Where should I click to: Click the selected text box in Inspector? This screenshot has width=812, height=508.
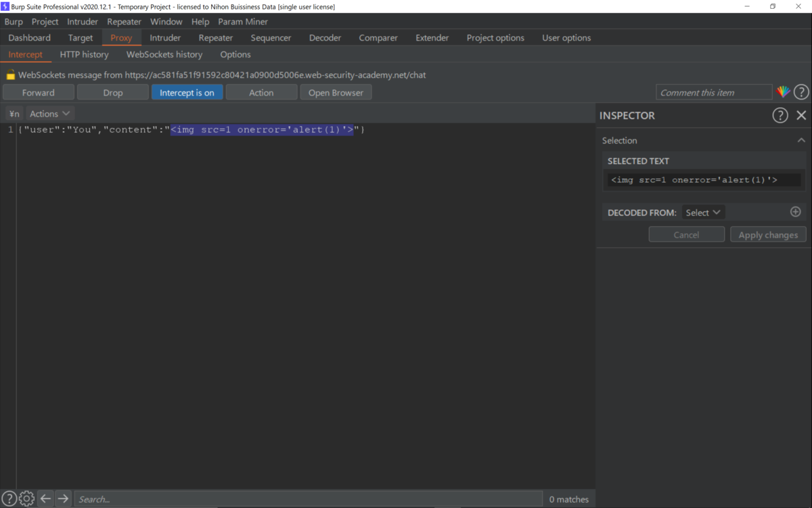(x=704, y=179)
